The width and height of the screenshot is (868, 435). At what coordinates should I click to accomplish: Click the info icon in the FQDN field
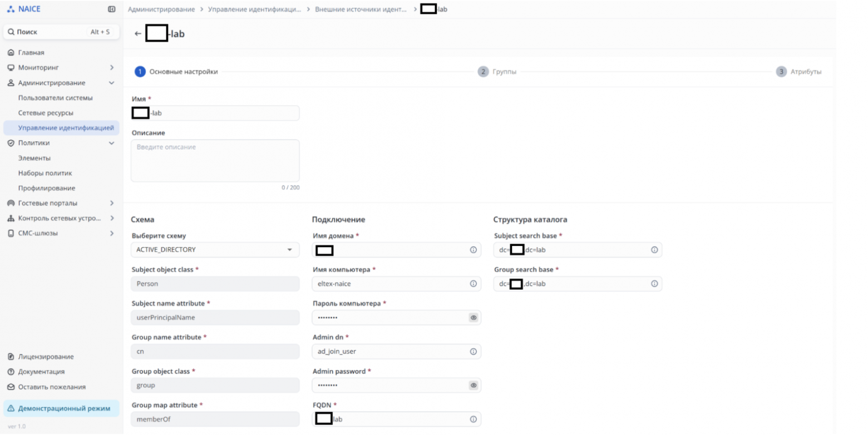pos(474,419)
